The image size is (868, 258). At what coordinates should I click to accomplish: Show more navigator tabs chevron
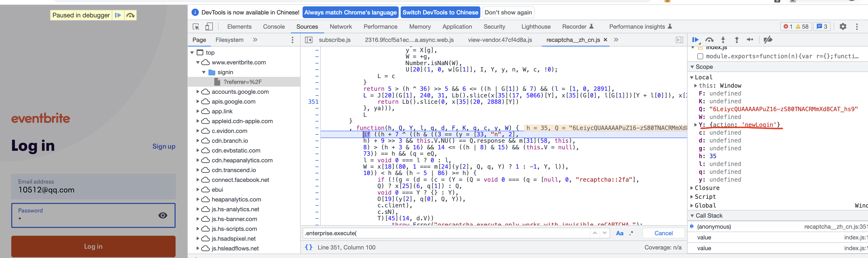(x=255, y=40)
